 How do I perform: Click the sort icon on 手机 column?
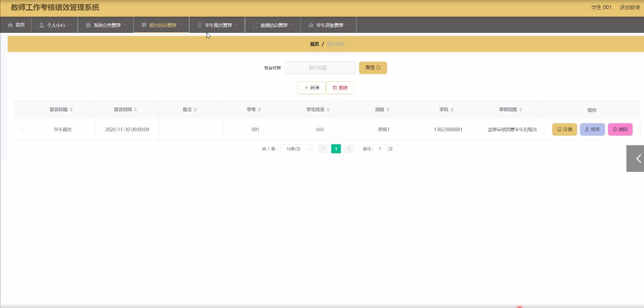pos(452,109)
